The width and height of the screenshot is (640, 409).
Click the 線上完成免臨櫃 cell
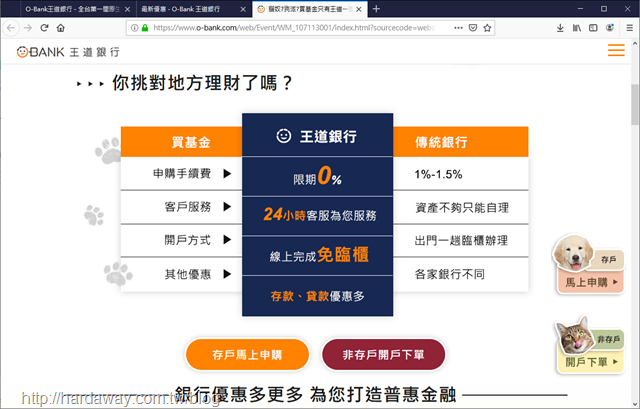(x=318, y=256)
